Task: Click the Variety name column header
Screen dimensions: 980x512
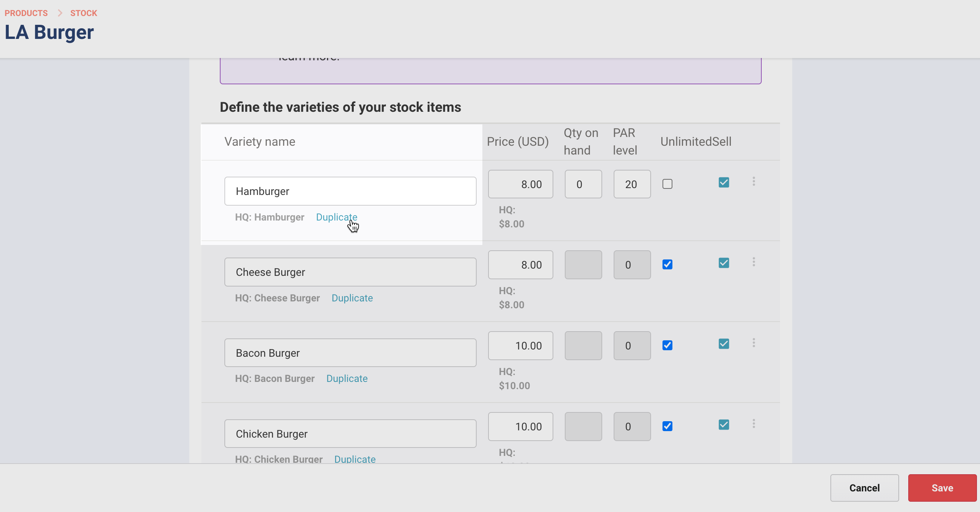Action: 260,142
